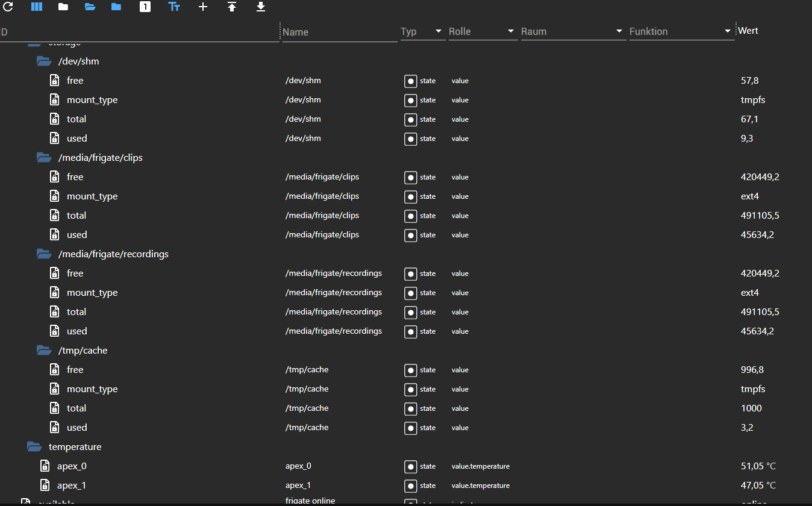Select free under /media/frigate/recordings
812x506 pixels.
click(75, 273)
